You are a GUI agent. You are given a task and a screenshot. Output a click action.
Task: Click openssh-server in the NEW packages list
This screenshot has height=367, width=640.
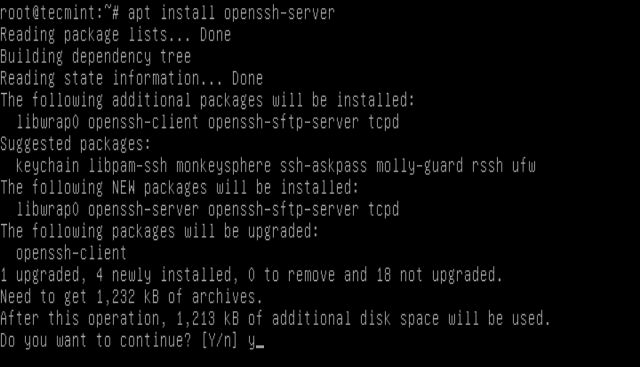click(143, 209)
